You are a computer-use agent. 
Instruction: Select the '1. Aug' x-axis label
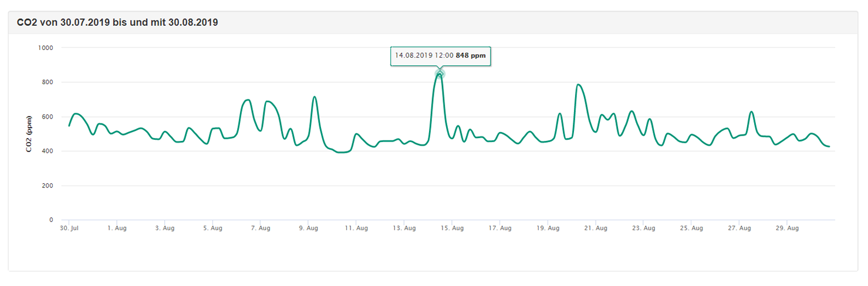coord(117,228)
